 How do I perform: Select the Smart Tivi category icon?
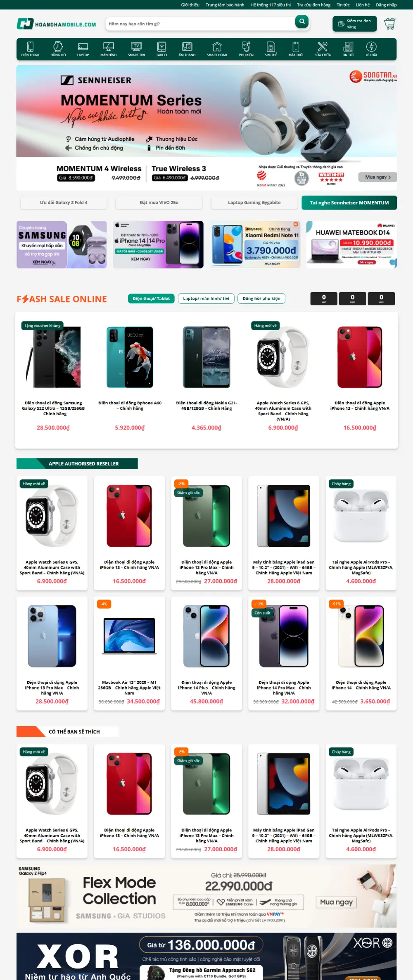[x=136, y=49]
